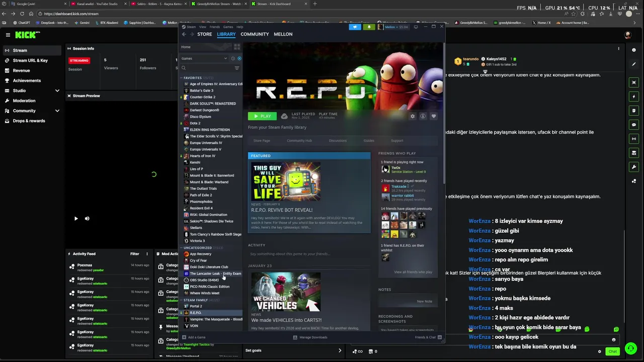
Task: Open R.E.P.O. game settings gear
Action: pyautogui.click(x=413, y=116)
